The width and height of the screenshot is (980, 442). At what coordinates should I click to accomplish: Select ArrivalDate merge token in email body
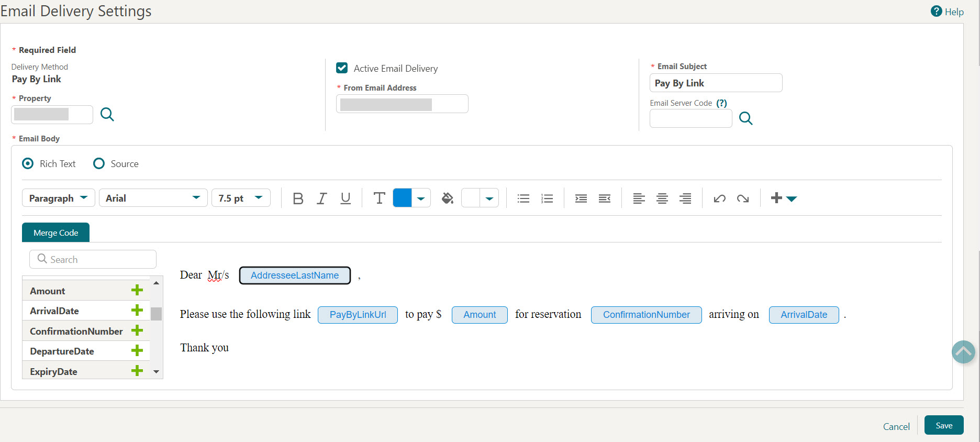804,315
